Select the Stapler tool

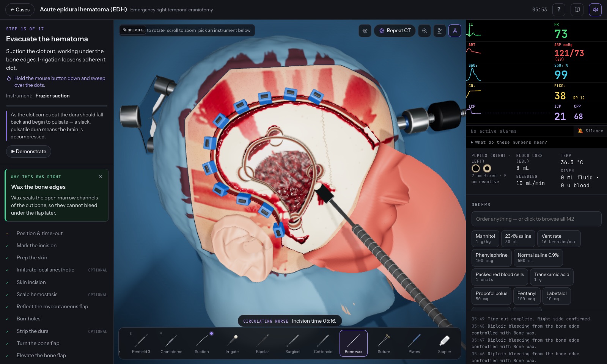pyautogui.click(x=445, y=344)
